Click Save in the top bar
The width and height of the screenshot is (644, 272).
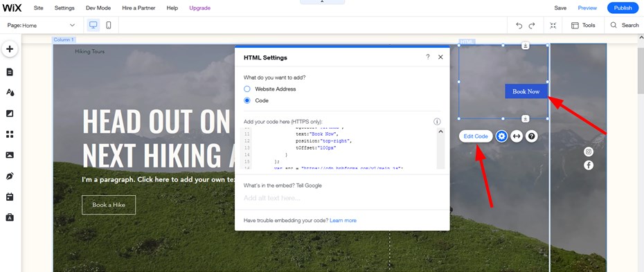coord(560,8)
